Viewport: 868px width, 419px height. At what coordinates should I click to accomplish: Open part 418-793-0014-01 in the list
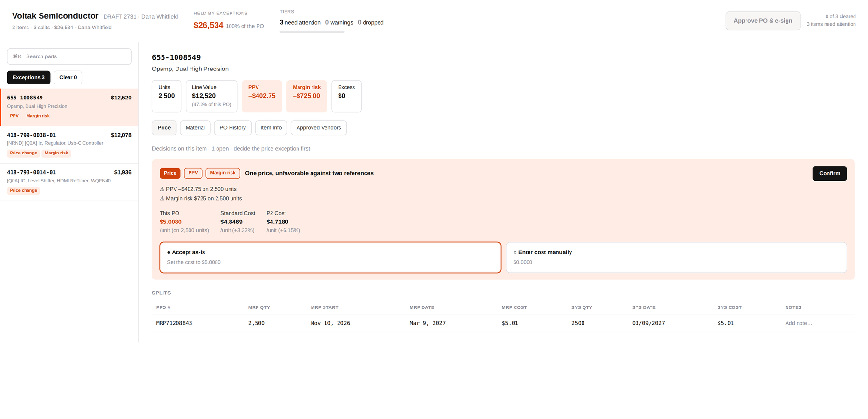(69, 182)
